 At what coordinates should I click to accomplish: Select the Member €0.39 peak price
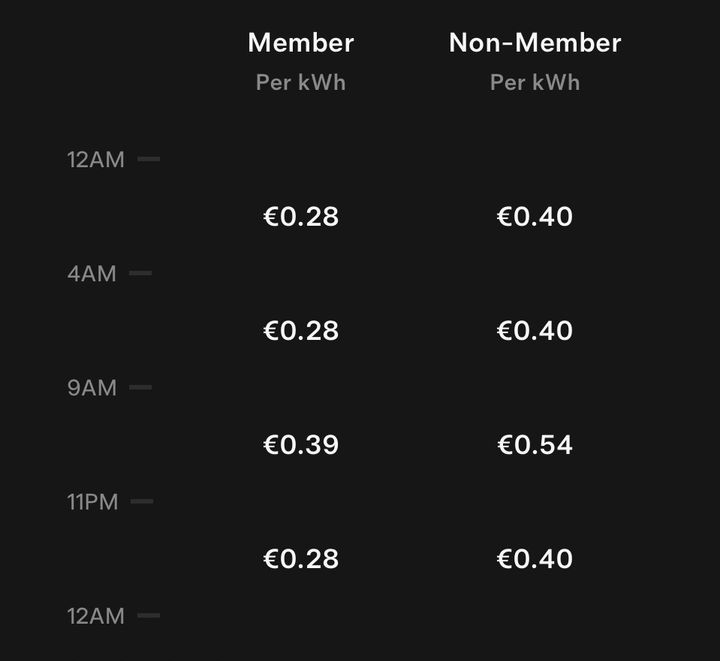(x=300, y=445)
